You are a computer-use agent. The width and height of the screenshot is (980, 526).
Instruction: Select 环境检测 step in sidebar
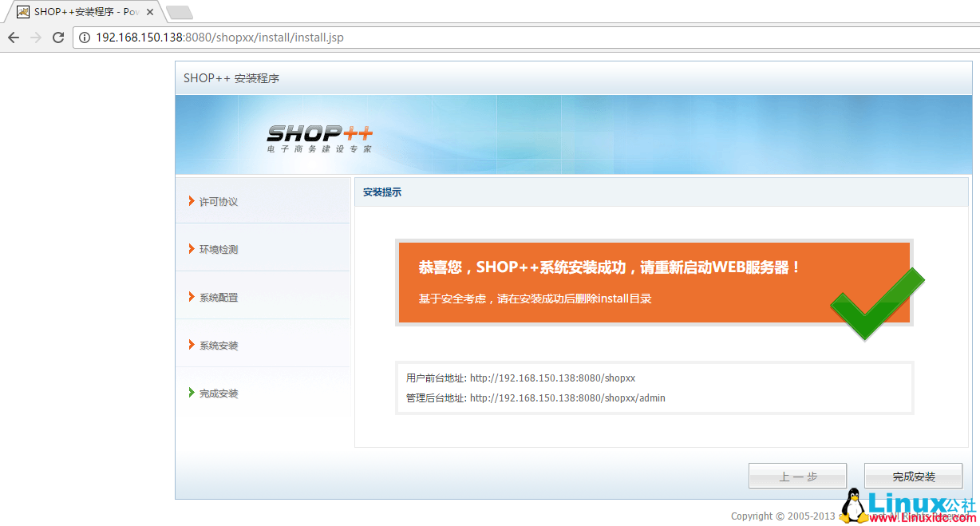point(218,250)
